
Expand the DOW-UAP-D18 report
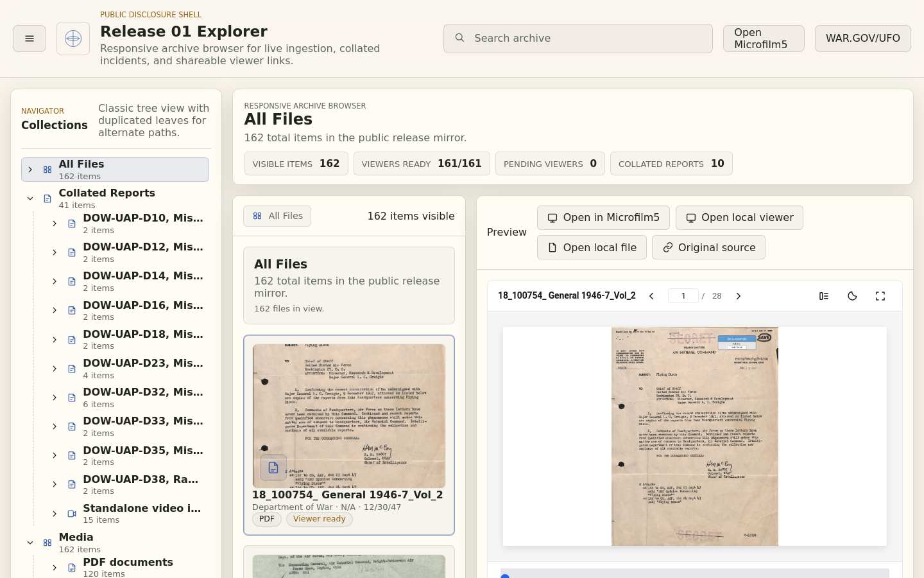(55, 340)
